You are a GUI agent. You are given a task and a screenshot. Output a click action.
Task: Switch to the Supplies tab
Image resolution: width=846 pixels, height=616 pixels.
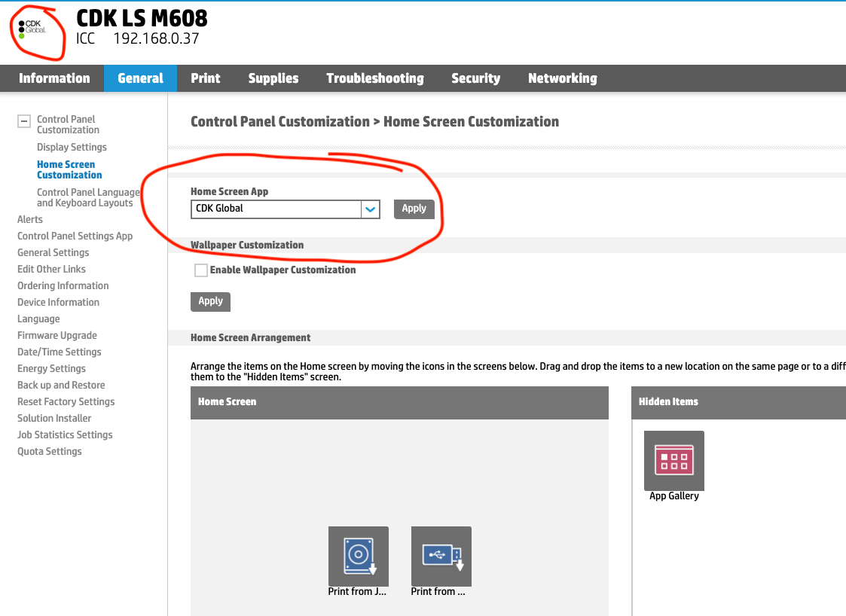(x=273, y=78)
